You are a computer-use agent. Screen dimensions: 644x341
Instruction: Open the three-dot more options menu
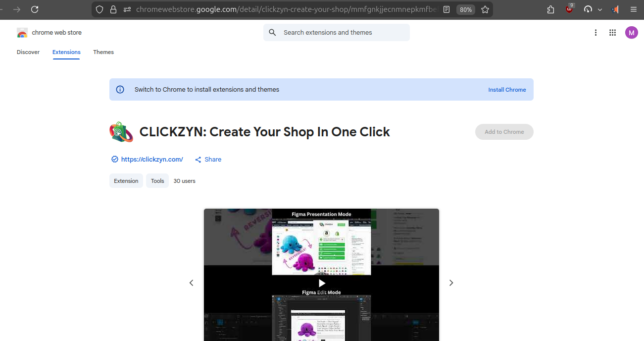pyautogui.click(x=595, y=33)
